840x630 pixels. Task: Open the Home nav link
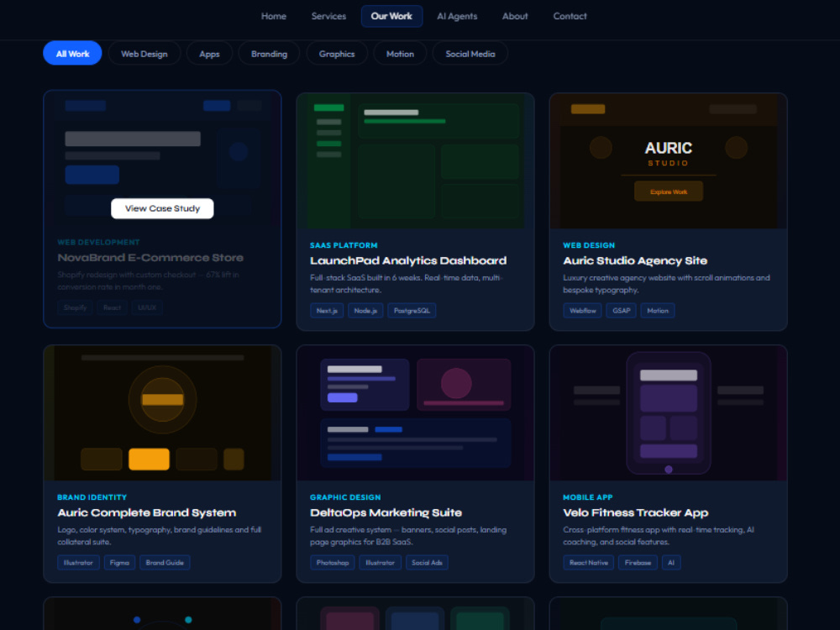(273, 16)
